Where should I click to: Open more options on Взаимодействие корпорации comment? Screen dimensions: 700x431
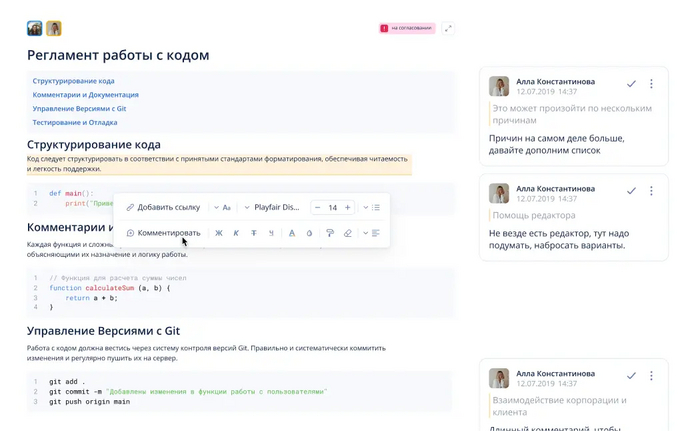[x=651, y=376]
